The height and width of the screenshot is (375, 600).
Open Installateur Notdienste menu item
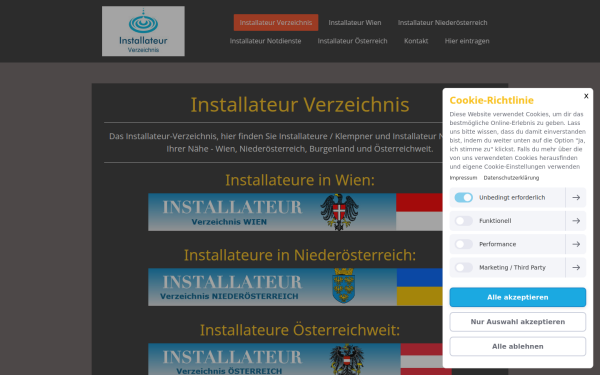[x=266, y=41]
